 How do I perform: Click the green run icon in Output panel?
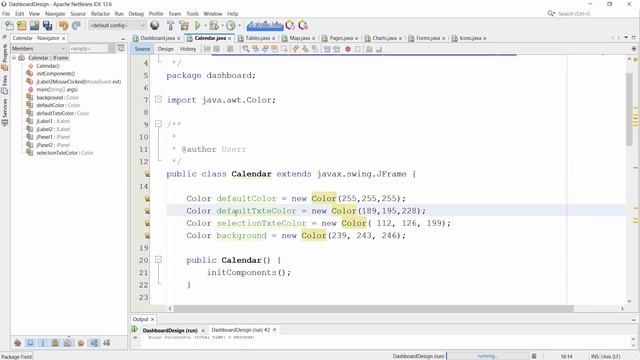(135, 329)
